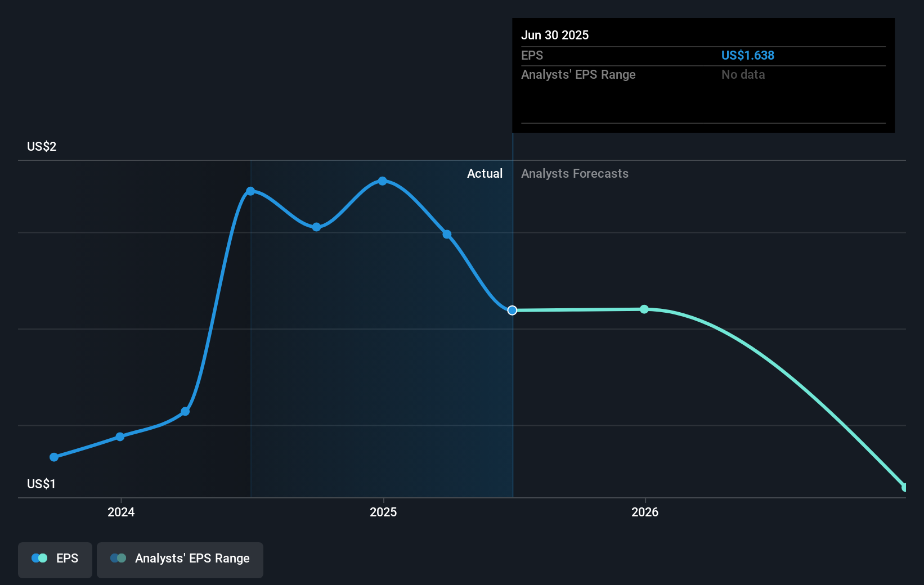Click the US$2 y-axis label
The image size is (924, 585).
tap(42, 147)
